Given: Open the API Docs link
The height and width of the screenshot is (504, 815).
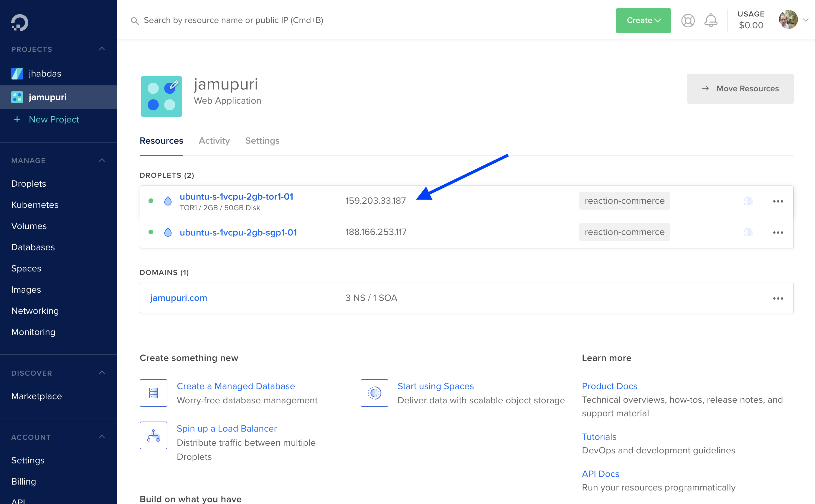Looking at the screenshot, I should click(x=600, y=474).
